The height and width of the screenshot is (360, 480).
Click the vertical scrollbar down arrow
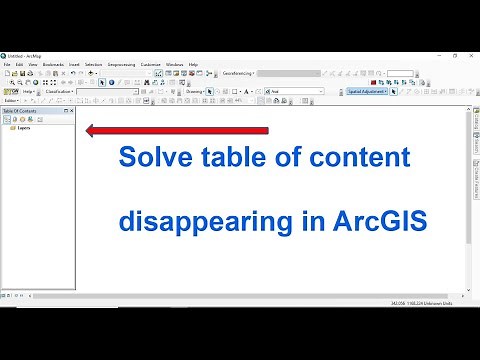coord(468,290)
